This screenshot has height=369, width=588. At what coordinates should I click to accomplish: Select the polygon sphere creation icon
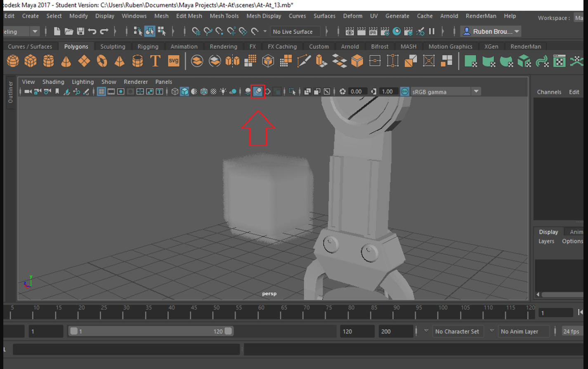pos(13,61)
